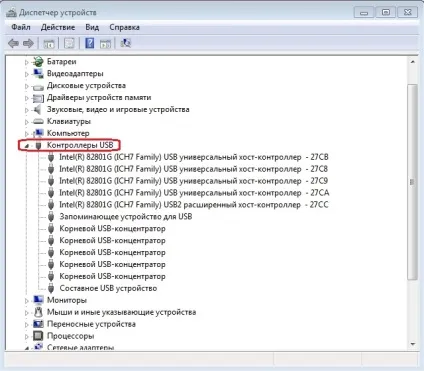The image size is (424, 371).
Task: Expand the Клавиатуры category
Action: pyautogui.click(x=27, y=122)
